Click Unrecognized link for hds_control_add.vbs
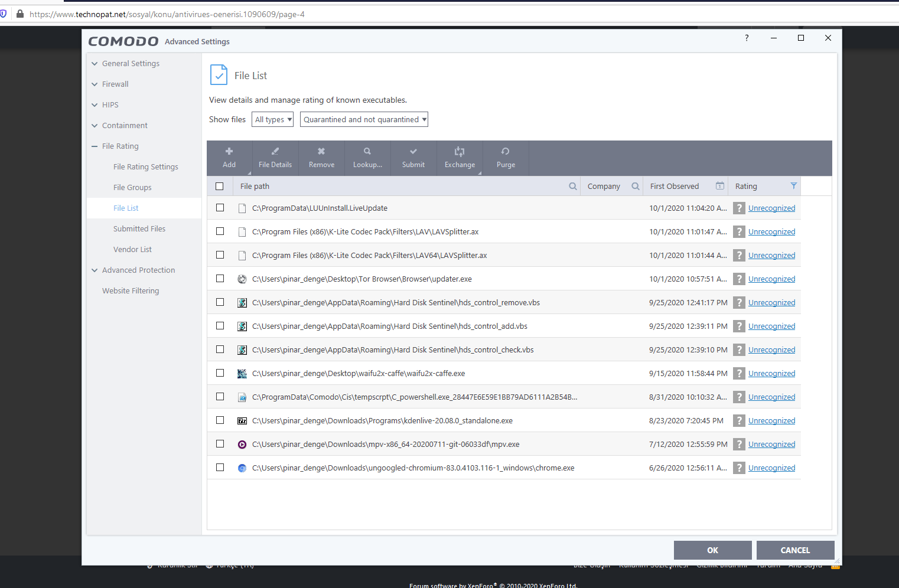 [x=771, y=326]
